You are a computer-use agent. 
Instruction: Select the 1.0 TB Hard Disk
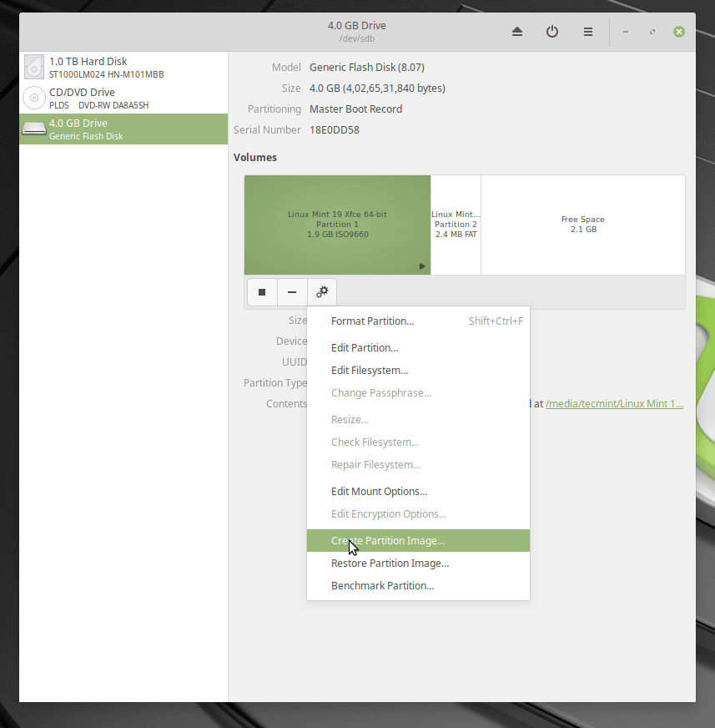(123, 68)
